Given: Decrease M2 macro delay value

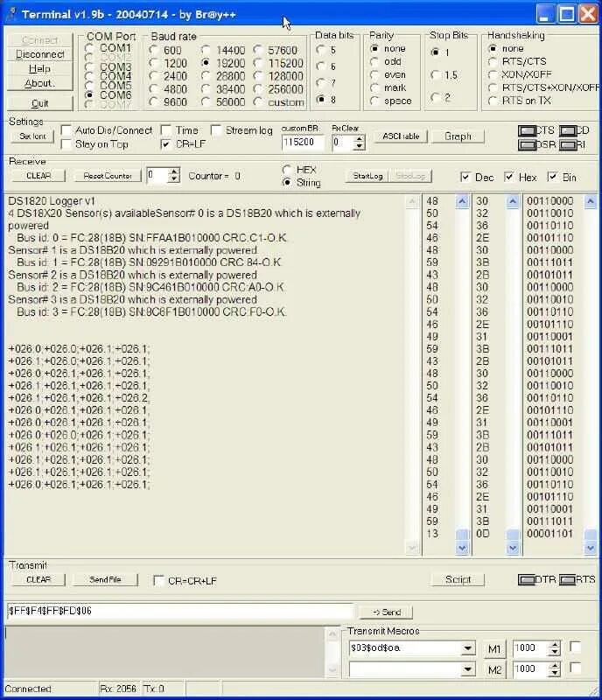Looking at the screenshot, I should [x=554, y=672].
